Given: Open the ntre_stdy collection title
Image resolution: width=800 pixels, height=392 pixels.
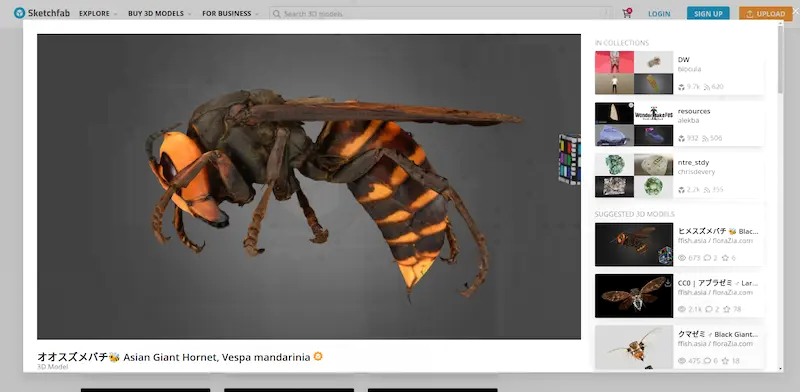Looking at the screenshot, I should point(693,162).
